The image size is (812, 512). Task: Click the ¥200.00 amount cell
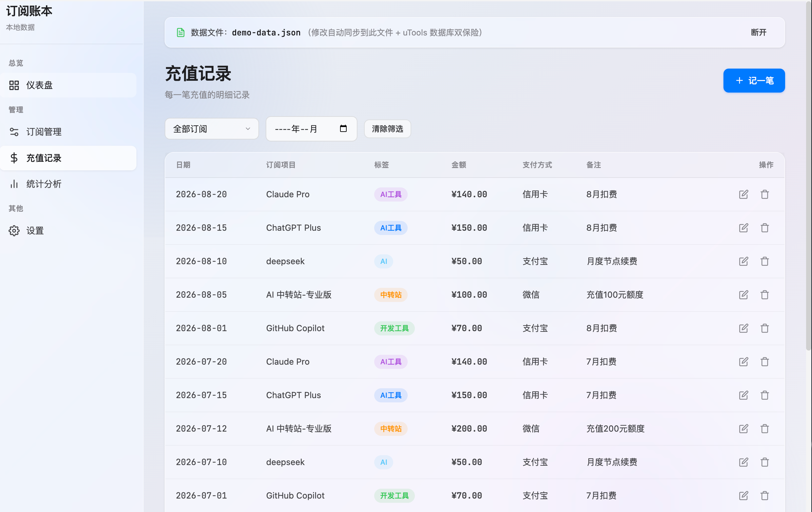(469, 429)
